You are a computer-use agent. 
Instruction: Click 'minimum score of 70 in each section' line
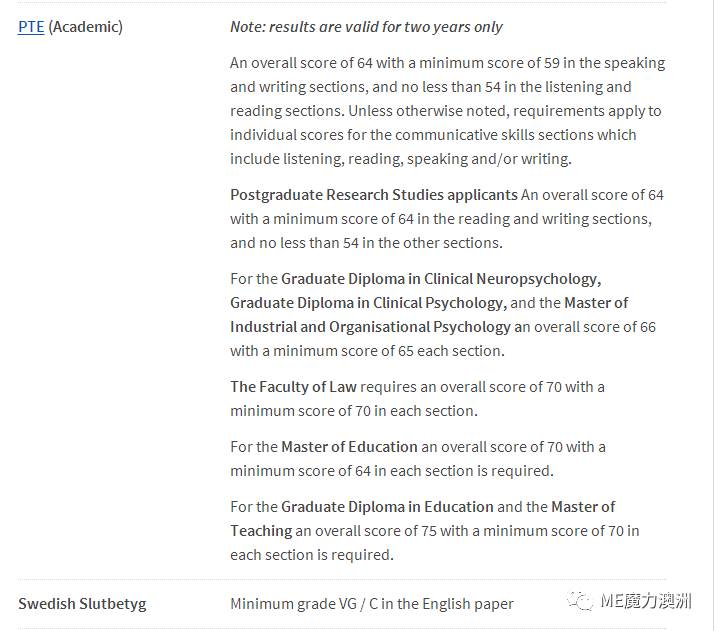(354, 411)
